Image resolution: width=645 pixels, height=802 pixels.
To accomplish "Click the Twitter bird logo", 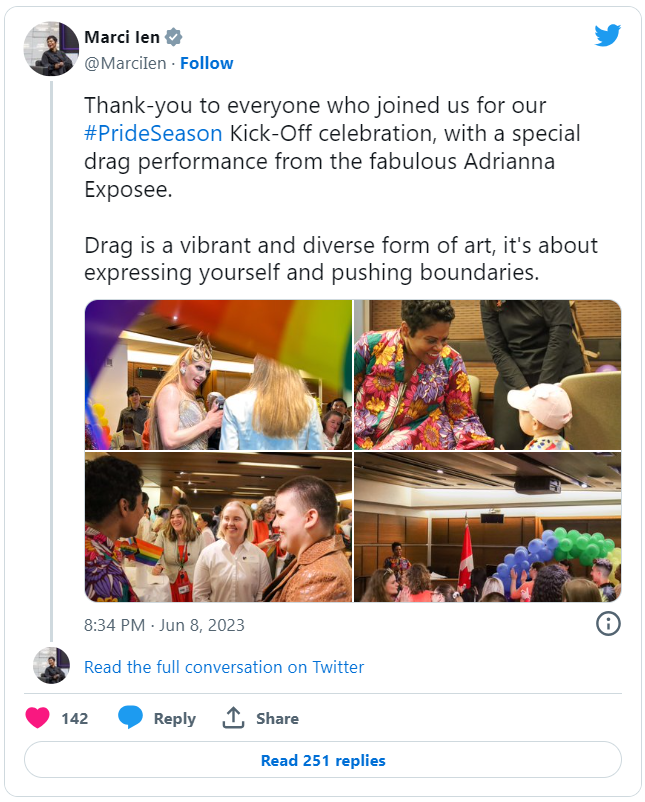I will tap(607, 36).
